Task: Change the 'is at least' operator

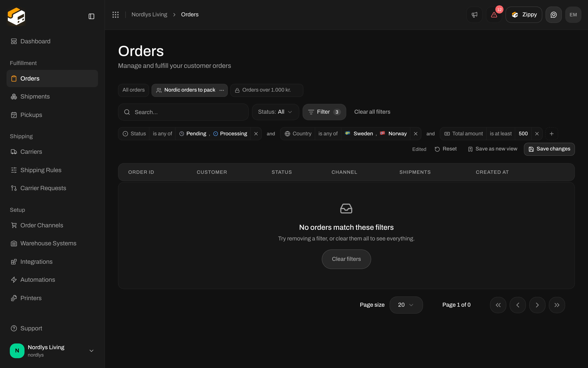Action: 501,134
